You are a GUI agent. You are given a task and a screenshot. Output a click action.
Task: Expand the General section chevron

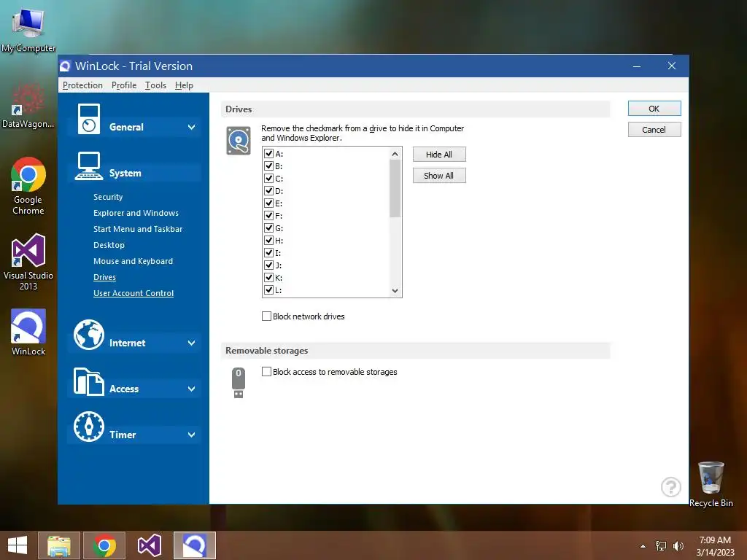pos(192,127)
